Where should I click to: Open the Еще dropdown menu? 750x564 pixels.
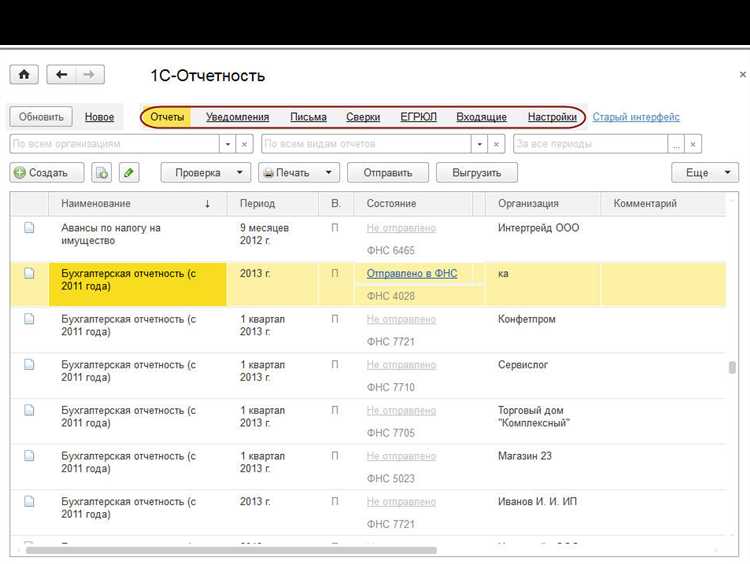705,173
